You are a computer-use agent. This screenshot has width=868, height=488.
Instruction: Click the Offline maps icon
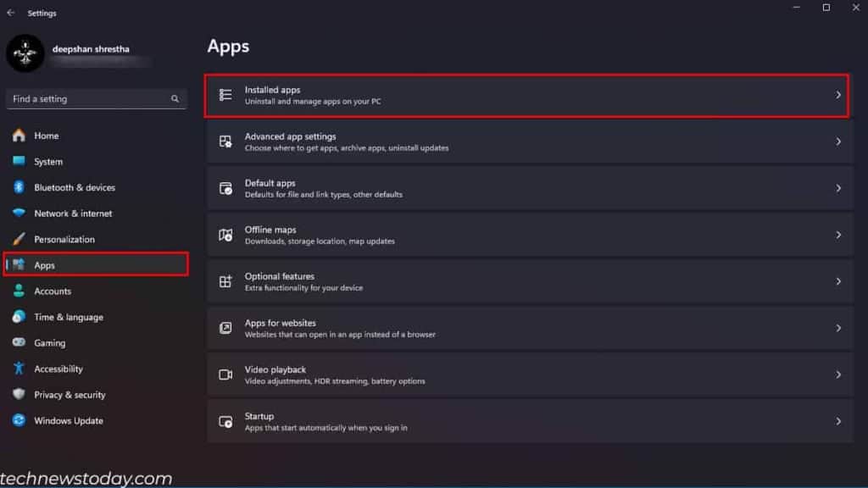(x=225, y=235)
